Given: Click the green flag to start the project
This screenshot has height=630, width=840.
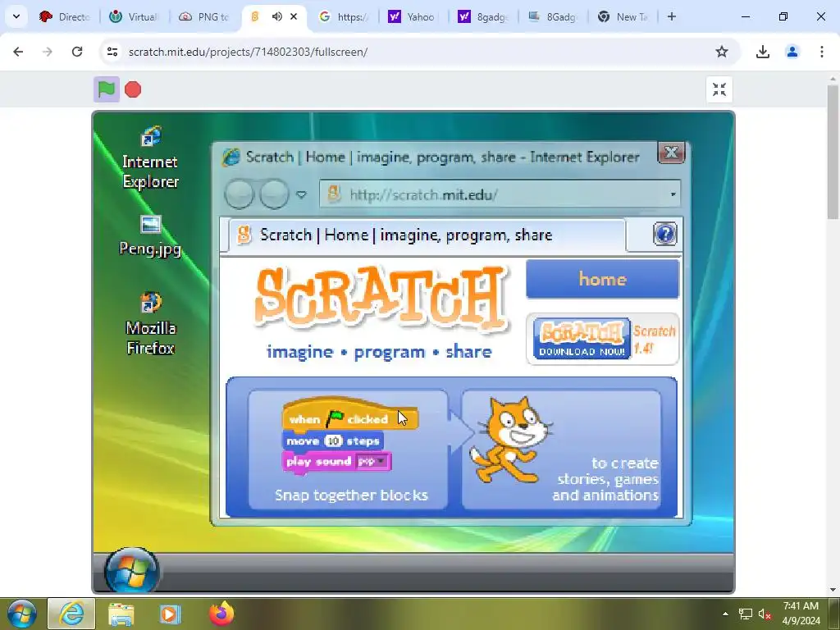Looking at the screenshot, I should point(106,89).
